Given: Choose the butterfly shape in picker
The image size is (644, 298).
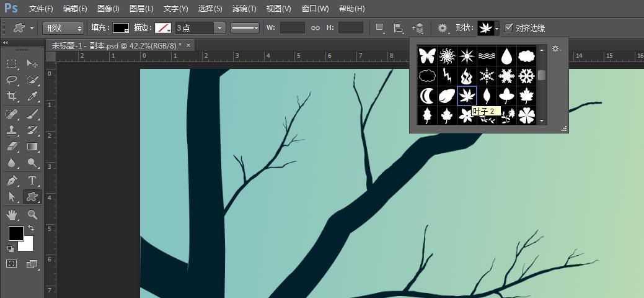Looking at the screenshot, I should click(x=427, y=56).
